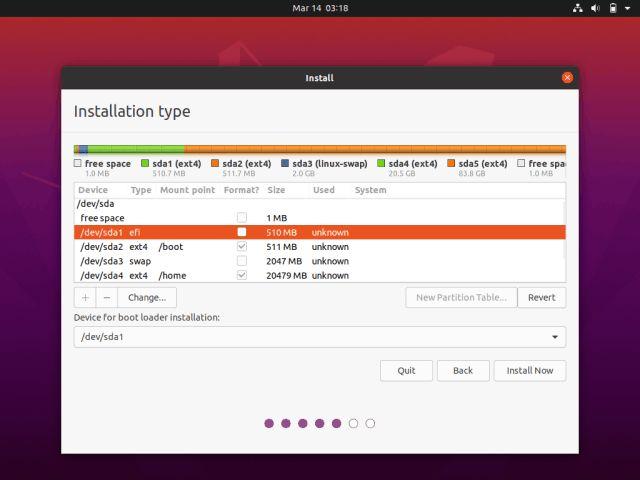Click the plus button to add partition
This screenshot has width=640, height=480.
[85, 298]
